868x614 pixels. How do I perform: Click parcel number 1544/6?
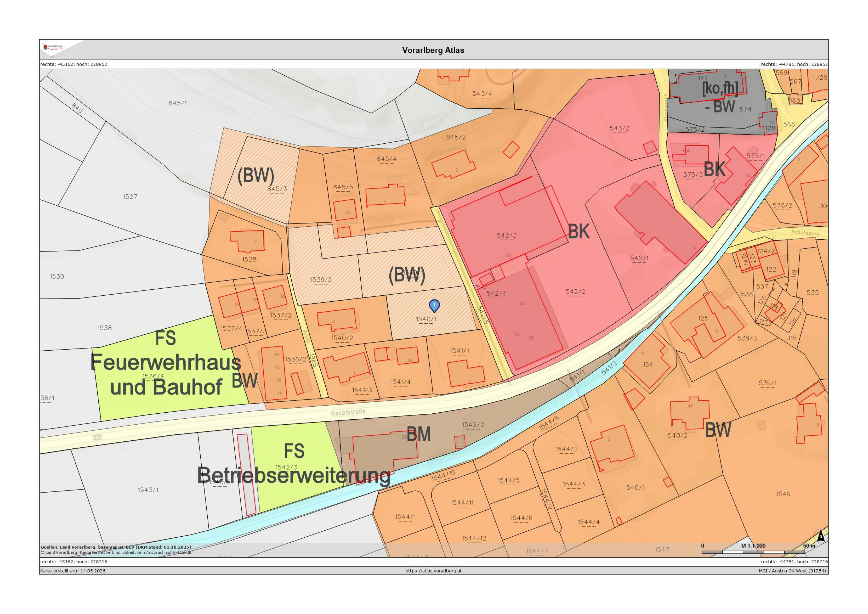521,518
